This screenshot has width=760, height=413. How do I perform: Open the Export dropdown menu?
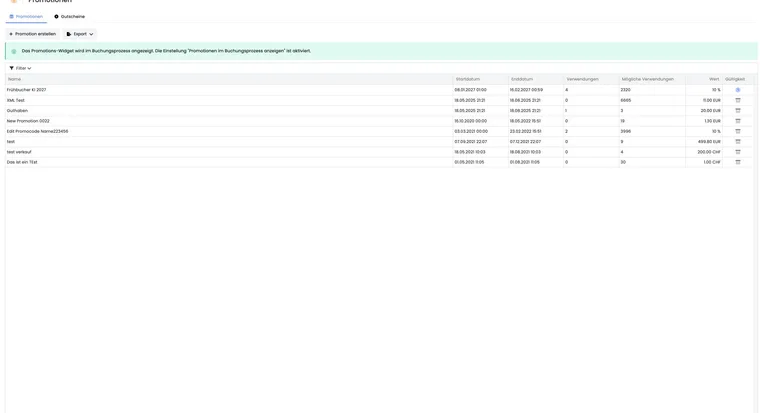80,34
